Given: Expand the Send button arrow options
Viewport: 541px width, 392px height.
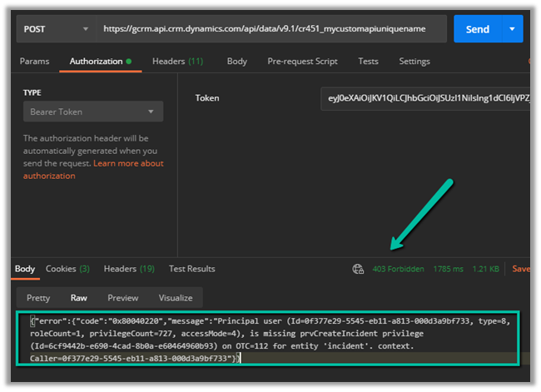Looking at the screenshot, I should [x=512, y=29].
